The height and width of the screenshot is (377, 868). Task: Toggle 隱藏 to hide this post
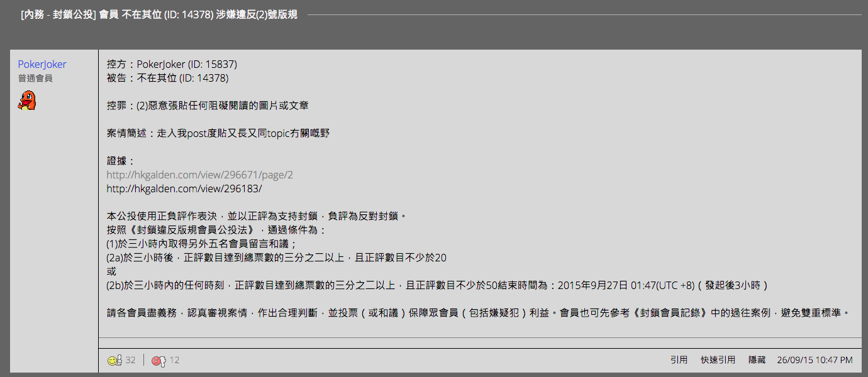[757, 360]
